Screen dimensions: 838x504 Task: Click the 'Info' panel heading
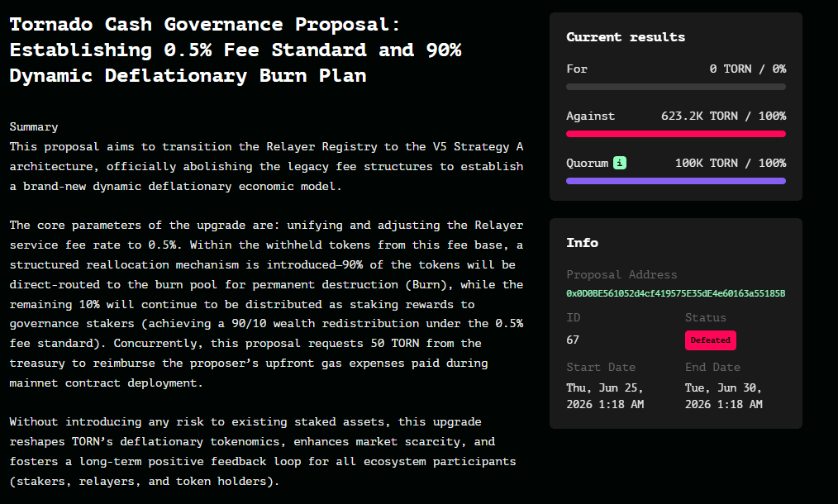[582, 243]
